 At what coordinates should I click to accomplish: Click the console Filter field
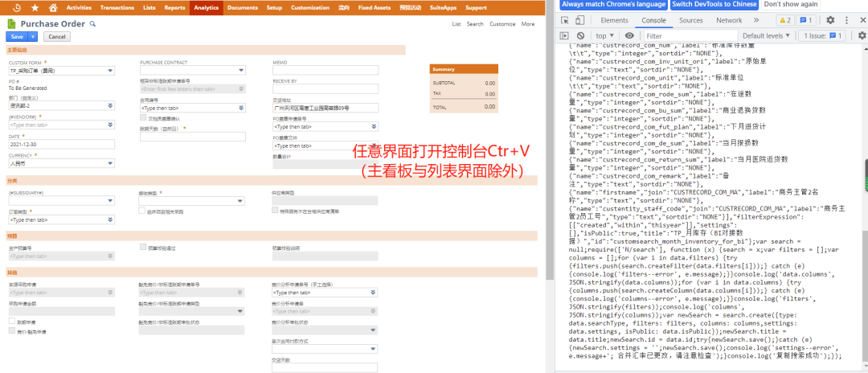point(689,35)
